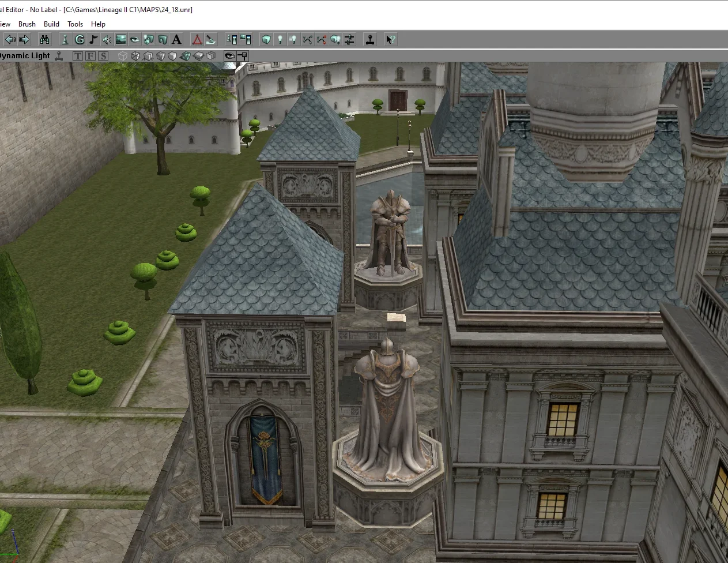Toggle the eye button in viewport bar
The image size is (728, 563).
coord(230,56)
